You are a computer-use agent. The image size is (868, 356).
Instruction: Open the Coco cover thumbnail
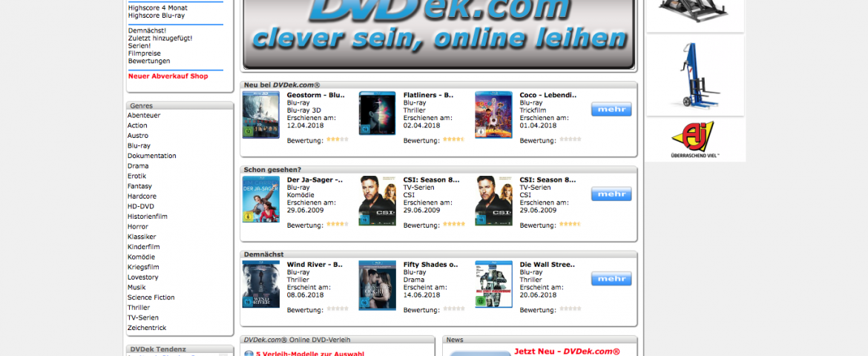[493, 115]
